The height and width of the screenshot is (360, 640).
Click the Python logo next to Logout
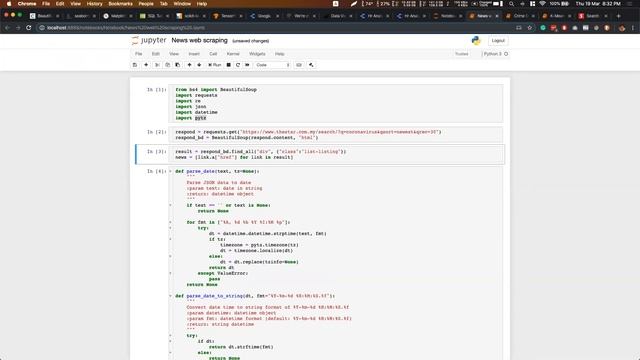click(476, 40)
